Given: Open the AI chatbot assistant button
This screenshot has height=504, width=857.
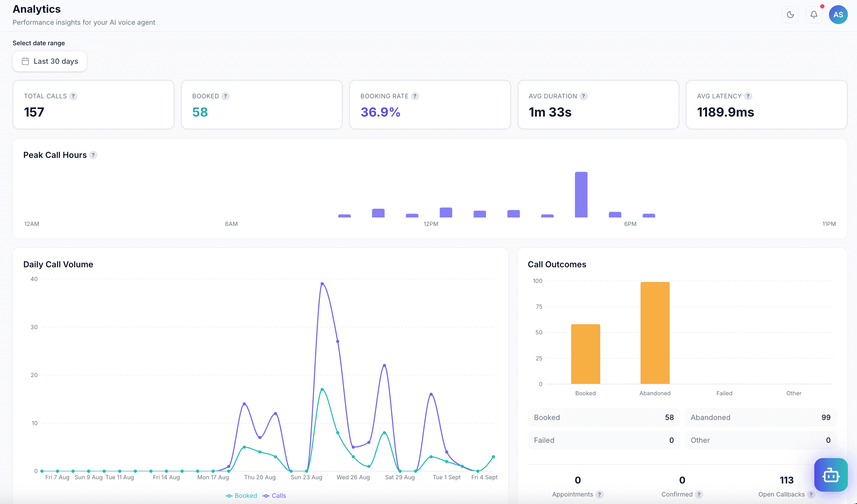Looking at the screenshot, I should click(x=831, y=475).
